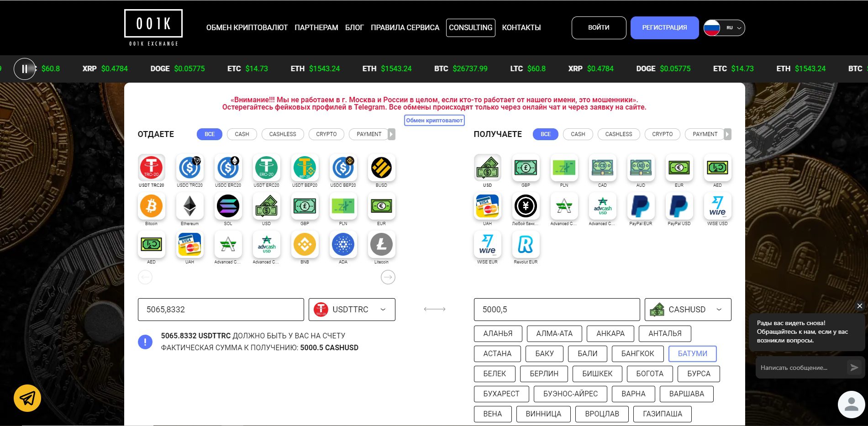Go to ПАРТНЕРАМ page
Image resolution: width=868 pixels, height=426 pixels.
[316, 28]
